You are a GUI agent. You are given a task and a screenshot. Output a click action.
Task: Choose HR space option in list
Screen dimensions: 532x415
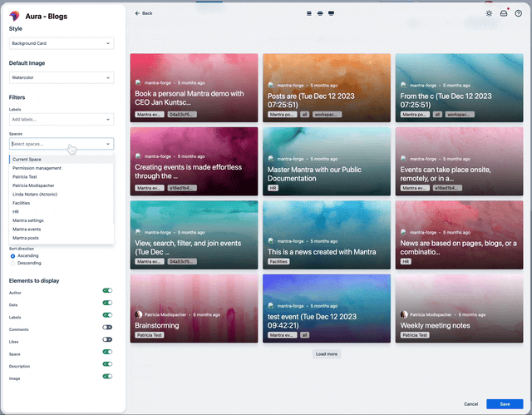pyautogui.click(x=62, y=212)
